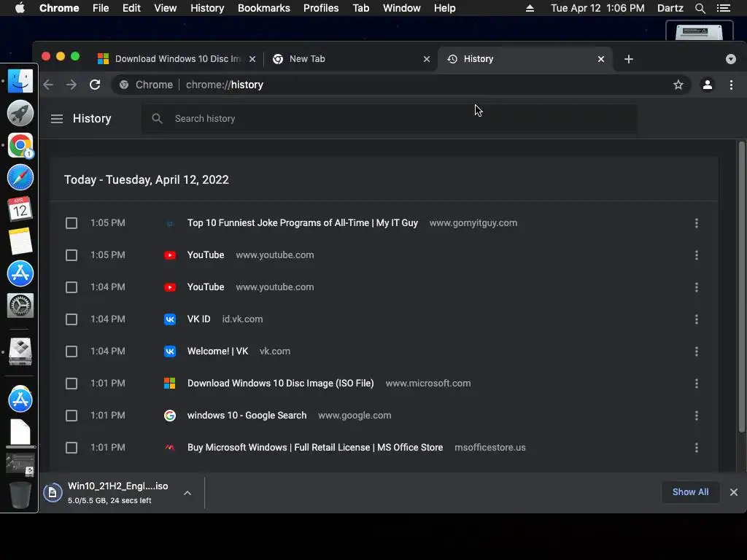Open Notification Center list icon

[x=723, y=8]
